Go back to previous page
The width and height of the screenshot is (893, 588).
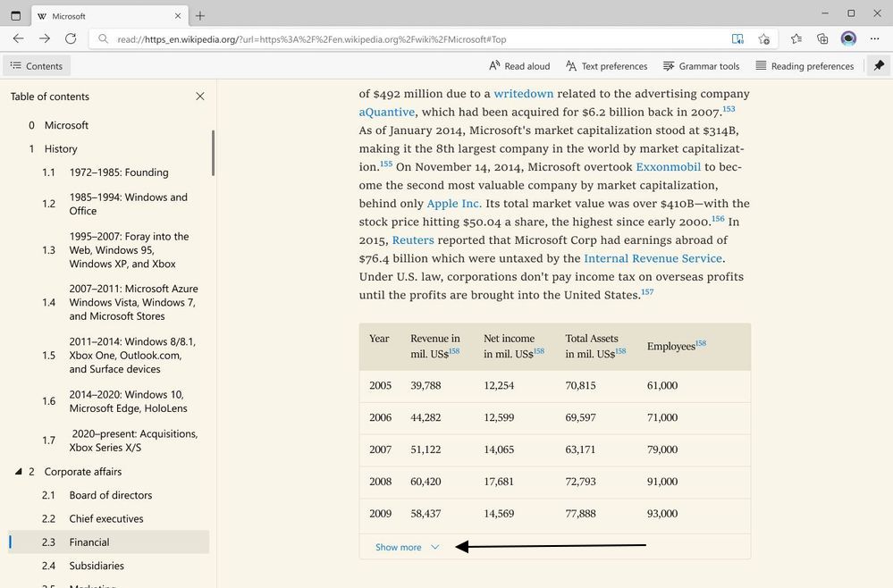[18, 38]
